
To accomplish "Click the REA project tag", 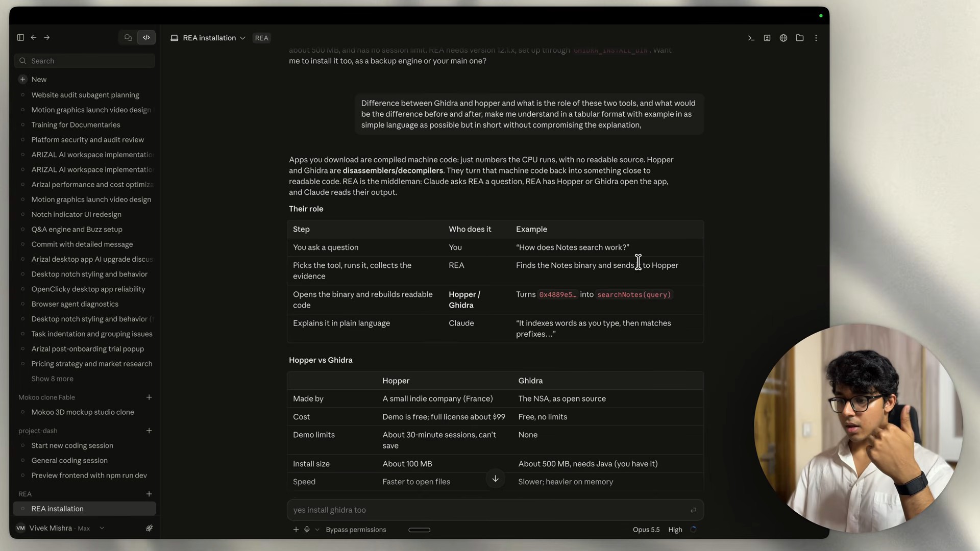I will [262, 38].
